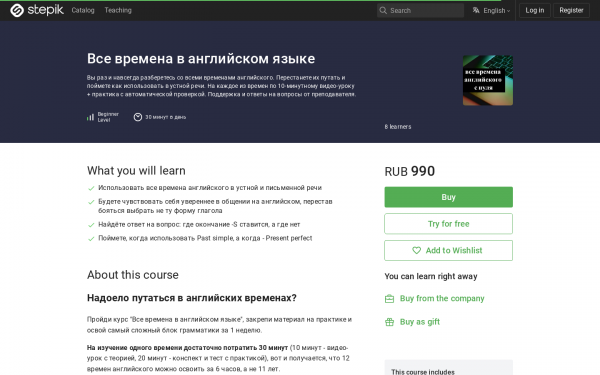Click checkmark beside 'Будете чувствовать себя увереннее'
This screenshot has height=375, width=600.
point(91,202)
